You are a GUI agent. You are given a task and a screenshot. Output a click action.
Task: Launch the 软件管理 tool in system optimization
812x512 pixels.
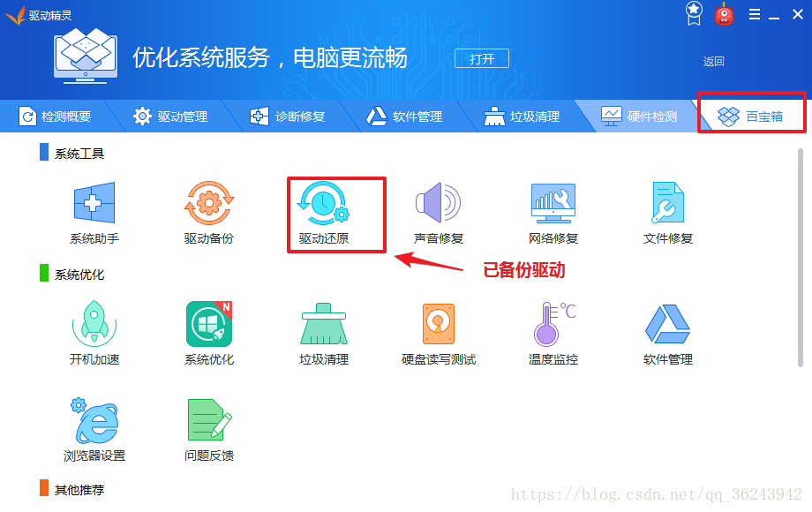[x=668, y=324]
